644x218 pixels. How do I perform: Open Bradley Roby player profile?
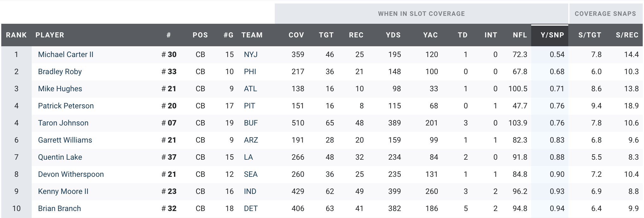[x=60, y=72]
